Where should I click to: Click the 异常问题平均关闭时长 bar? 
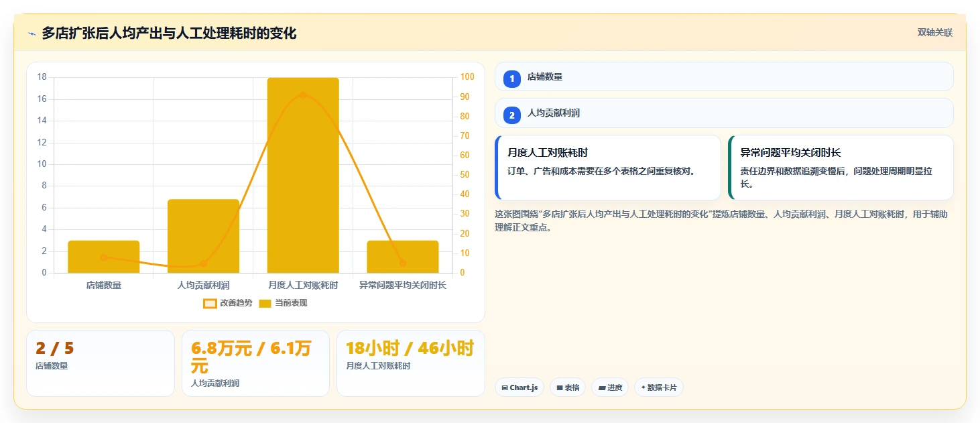coord(403,257)
